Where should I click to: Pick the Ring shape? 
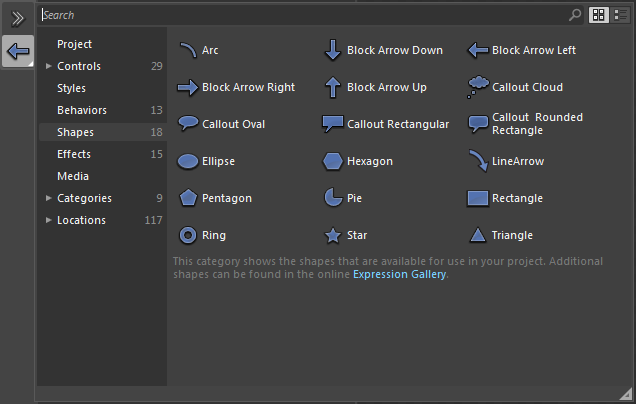coord(202,235)
